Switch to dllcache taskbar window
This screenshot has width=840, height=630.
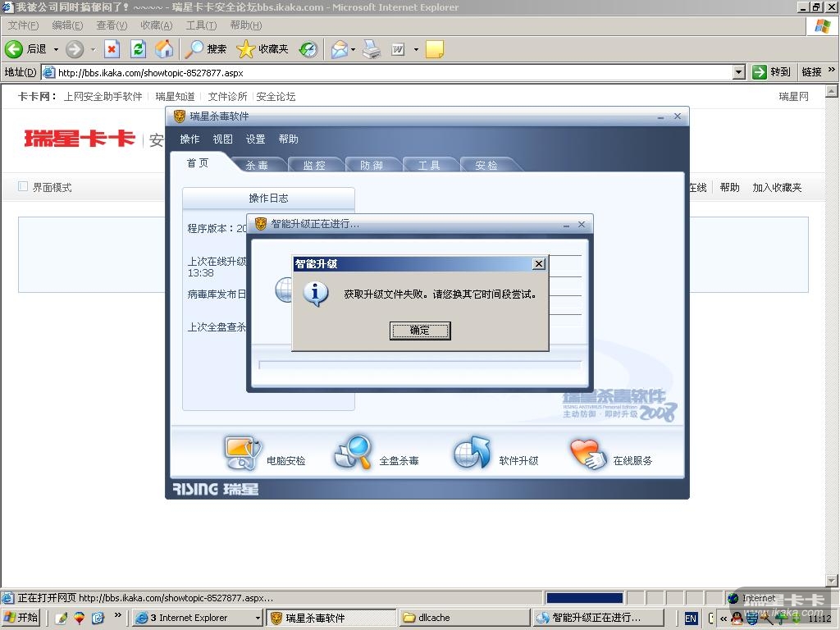(464, 618)
